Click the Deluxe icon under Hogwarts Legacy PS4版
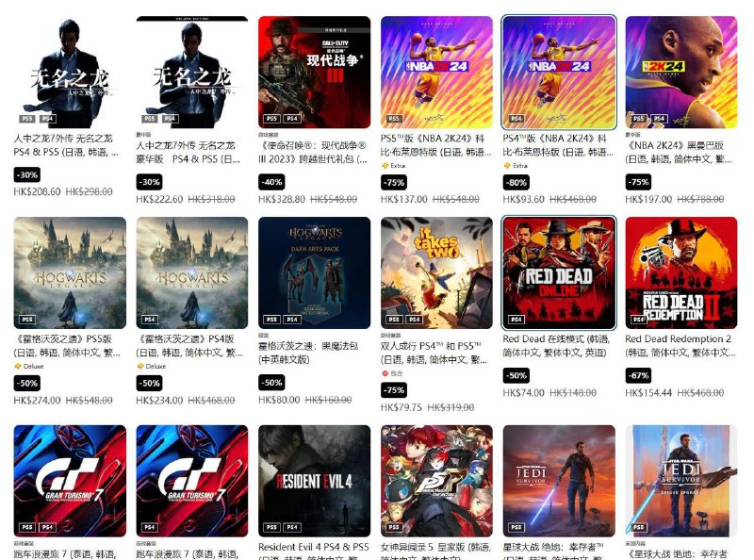 pos(139,366)
